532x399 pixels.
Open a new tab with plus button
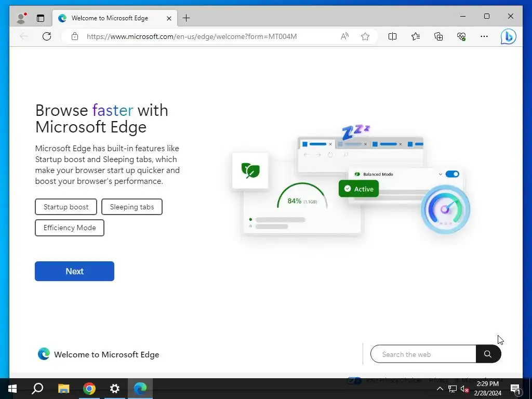(x=187, y=18)
